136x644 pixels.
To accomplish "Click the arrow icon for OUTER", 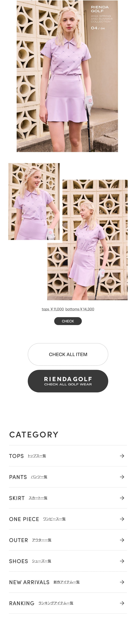I will pos(122,540).
